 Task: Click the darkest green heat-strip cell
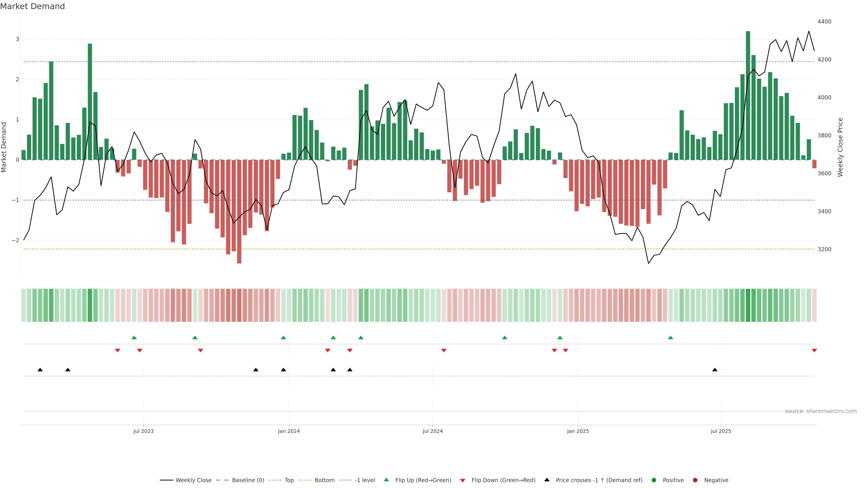[x=748, y=305]
